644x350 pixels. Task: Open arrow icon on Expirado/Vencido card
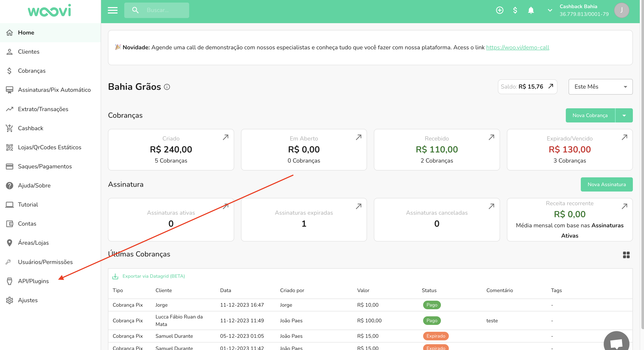624,137
